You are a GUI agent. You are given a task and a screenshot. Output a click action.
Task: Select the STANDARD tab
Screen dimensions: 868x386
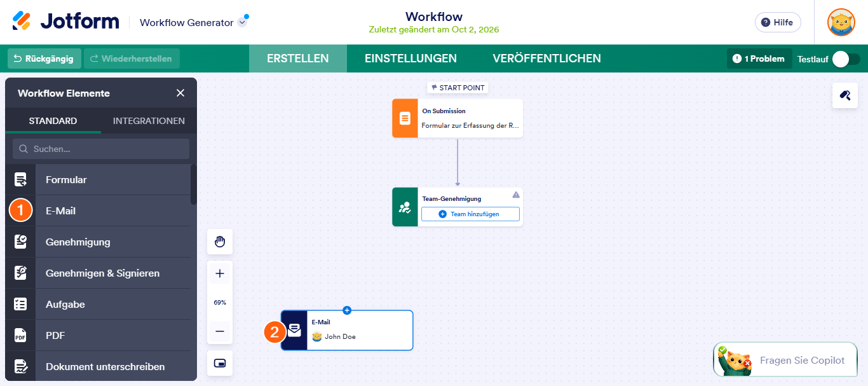[53, 121]
